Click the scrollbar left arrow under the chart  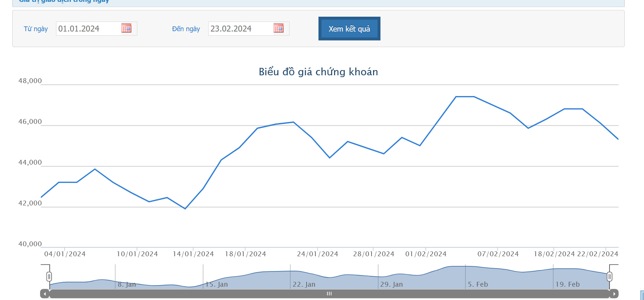[x=45, y=294]
